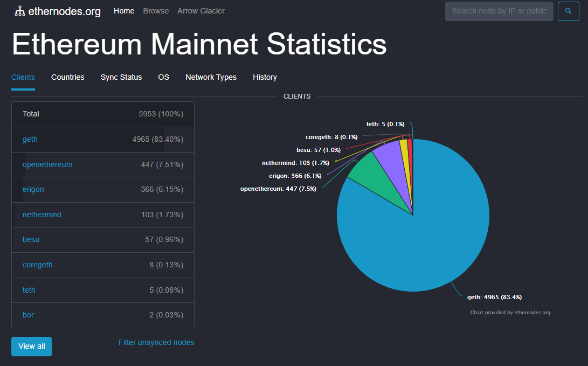Open the geth client link
Screen dimensions: 588x366
coord(30,139)
